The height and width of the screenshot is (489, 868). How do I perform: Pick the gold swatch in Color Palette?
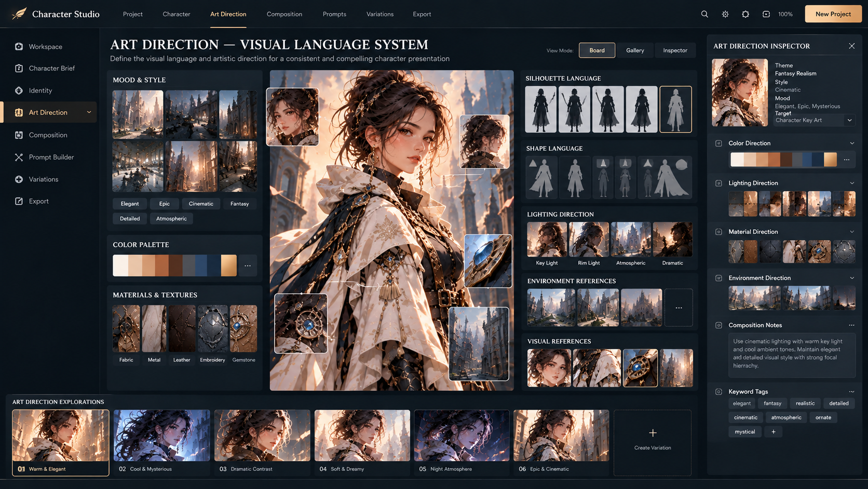pos(228,266)
